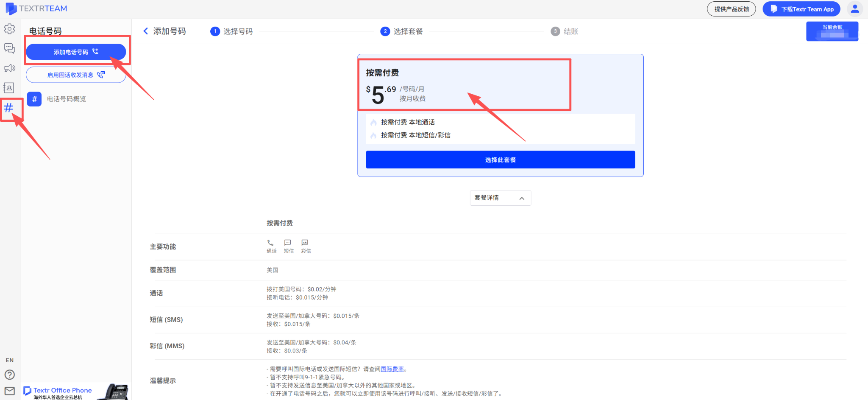Click the mail envelope icon at bottom left

pyautogui.click(x=9, y=391)
